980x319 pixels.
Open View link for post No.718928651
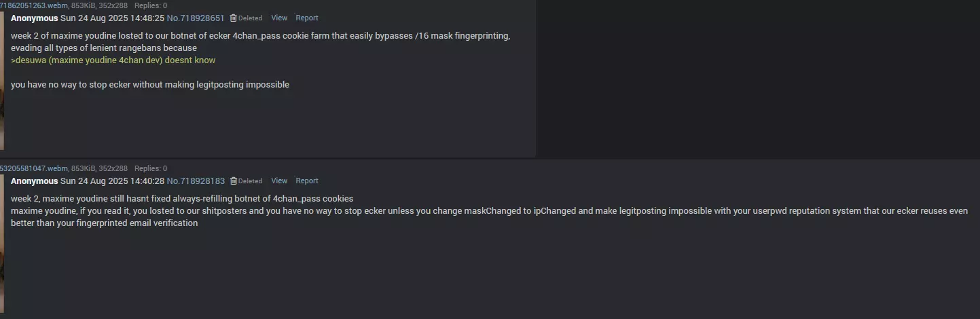(x=279, y=18)
